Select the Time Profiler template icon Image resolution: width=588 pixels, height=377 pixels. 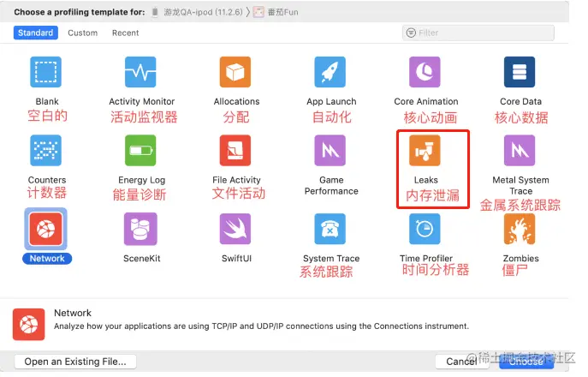coord(425,229)
